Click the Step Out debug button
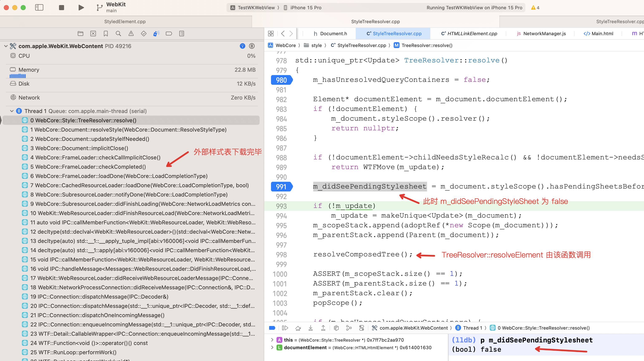Image resolution: width=644 pixels, height=361 pixels. (323, 328)
